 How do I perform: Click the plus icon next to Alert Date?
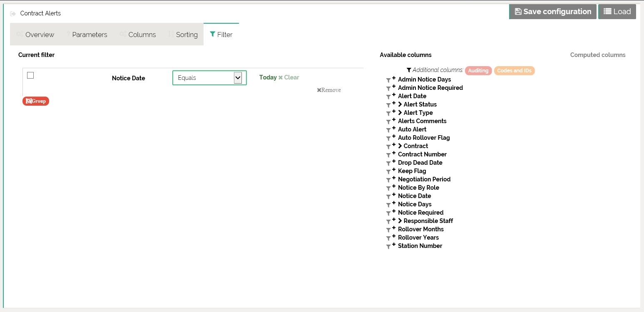(x=394, y=95)
